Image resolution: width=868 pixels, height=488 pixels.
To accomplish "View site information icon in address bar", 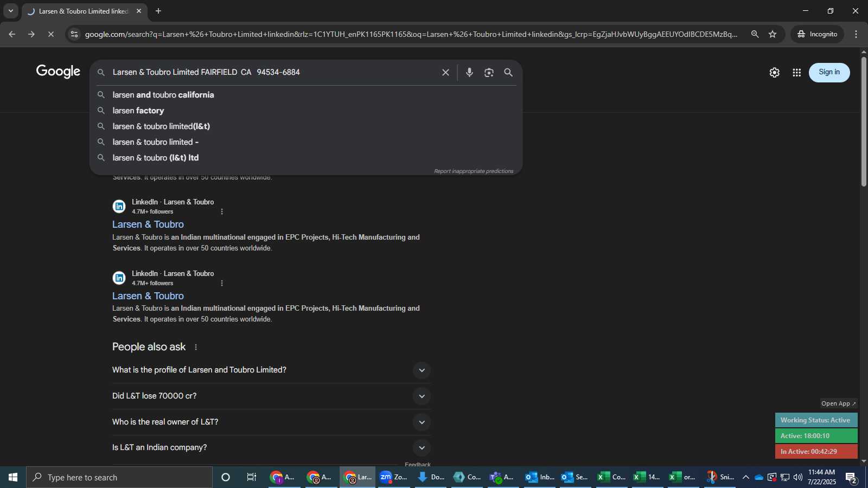I will 74,34.
